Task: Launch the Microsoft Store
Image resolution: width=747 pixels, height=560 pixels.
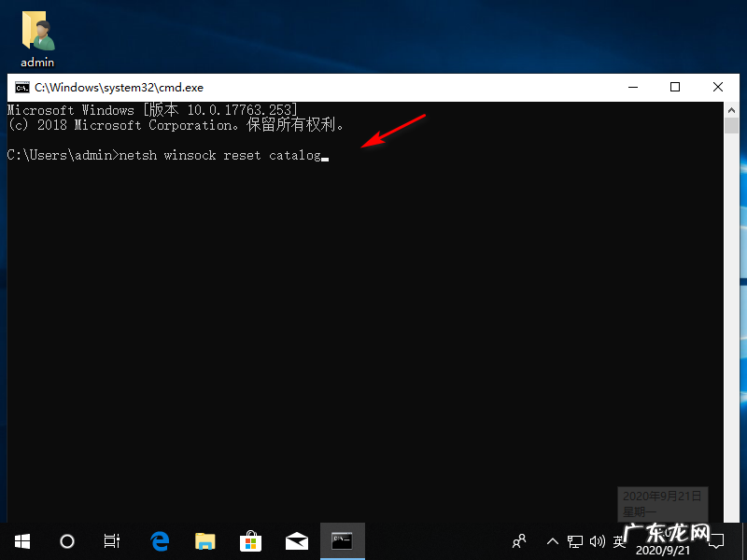Action: coord(250,541)
